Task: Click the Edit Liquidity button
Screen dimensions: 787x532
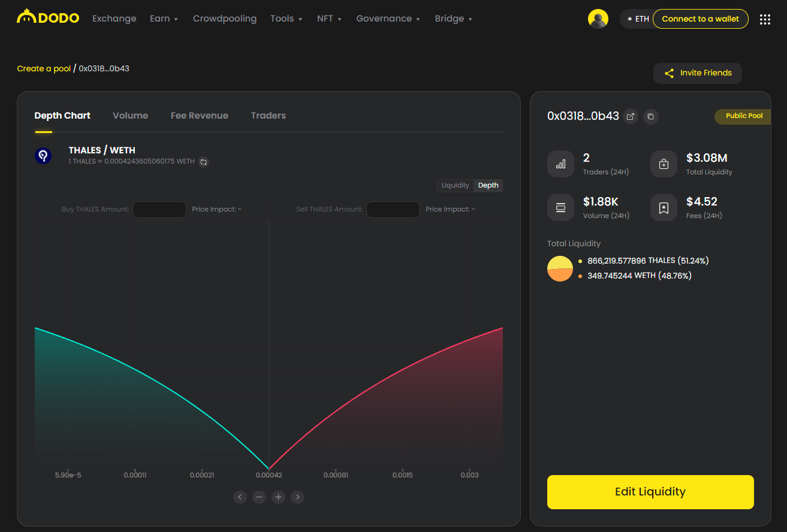Action: (650, 492)
